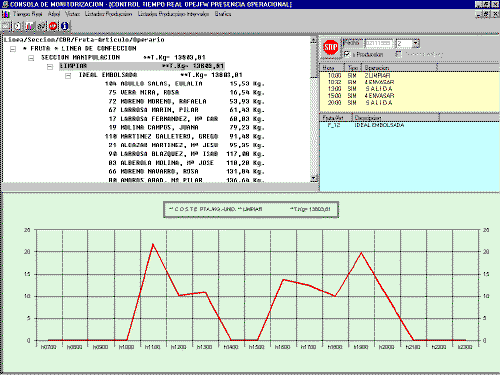This screenshot has height=375, width=500.
Task: Collapse the FRUTA LINEA DE CONFECCION node
Action: [x=13, y=49]
